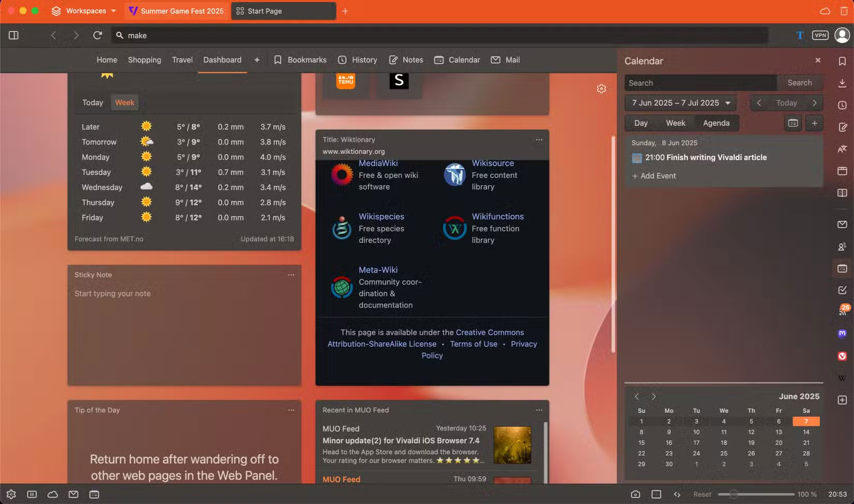The width and height of the screenshot is (854, 504).
Task: Open the Travel start page tab
Action: click(182, 60)
